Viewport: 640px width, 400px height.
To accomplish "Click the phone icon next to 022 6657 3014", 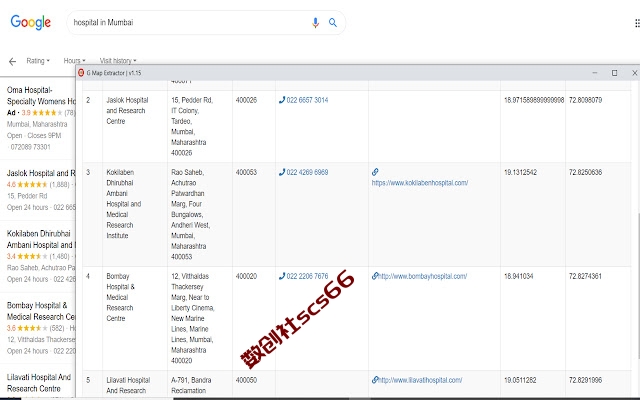I will point(282,100).
